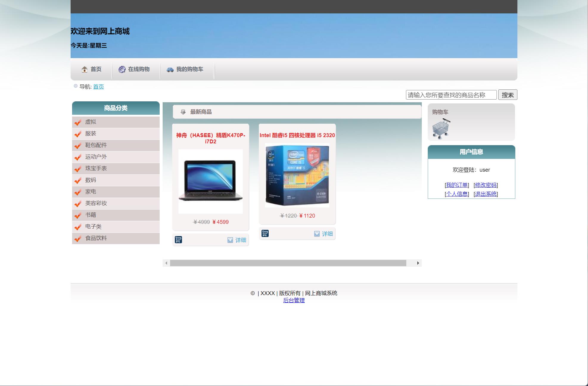Viewport: 588px width, 386px height.
Task: Open 后台管理 at page footer
Action: (294, 300)
